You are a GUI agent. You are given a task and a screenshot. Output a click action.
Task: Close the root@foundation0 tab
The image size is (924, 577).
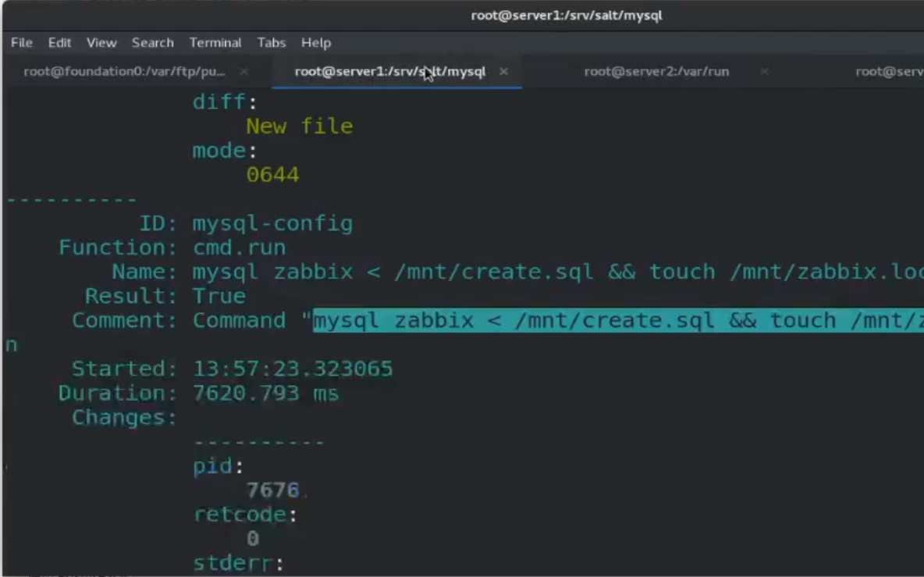coord(243,71)
